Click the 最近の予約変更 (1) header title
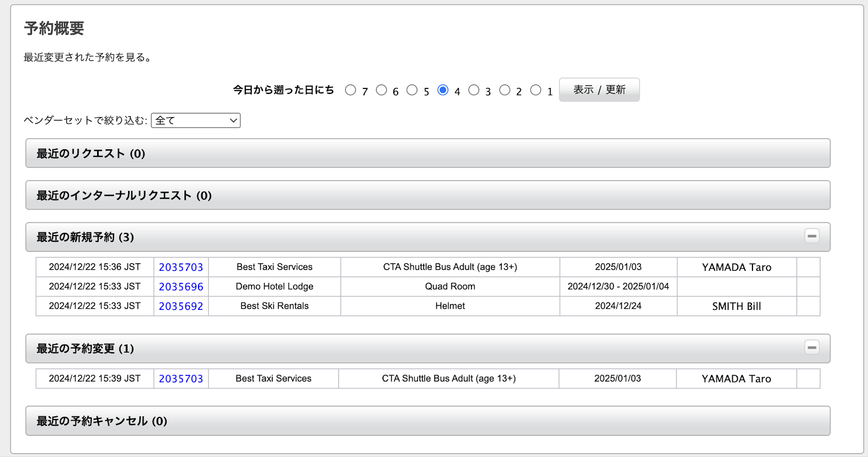Screen dimensions: 868x457 pyautogui.click(x=85, y=348)
